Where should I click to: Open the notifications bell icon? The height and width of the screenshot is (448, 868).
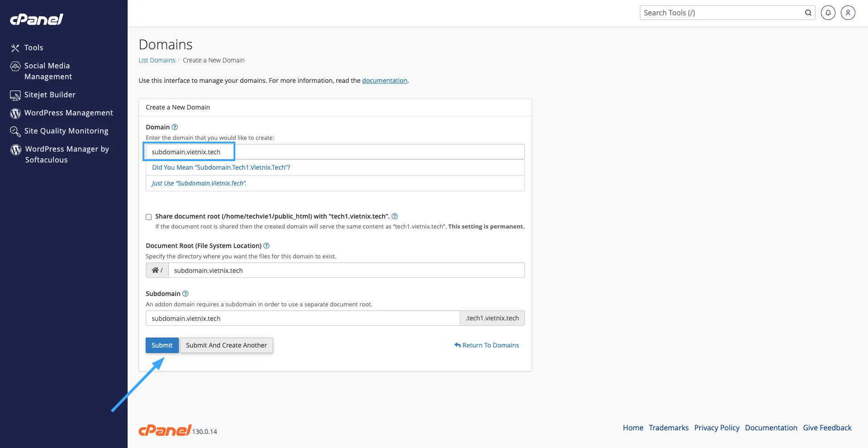pos(828,13)
